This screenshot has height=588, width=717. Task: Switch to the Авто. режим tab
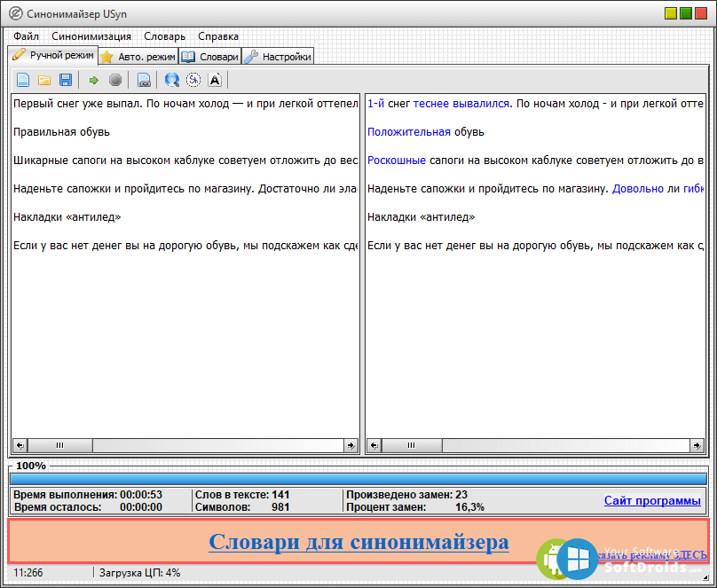click(138, 57)
